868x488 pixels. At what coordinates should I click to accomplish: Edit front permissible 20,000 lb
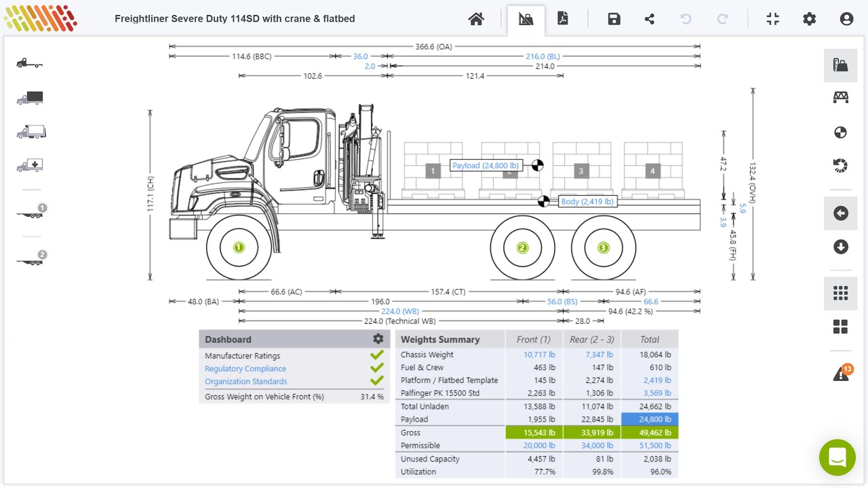coord(539,445)
